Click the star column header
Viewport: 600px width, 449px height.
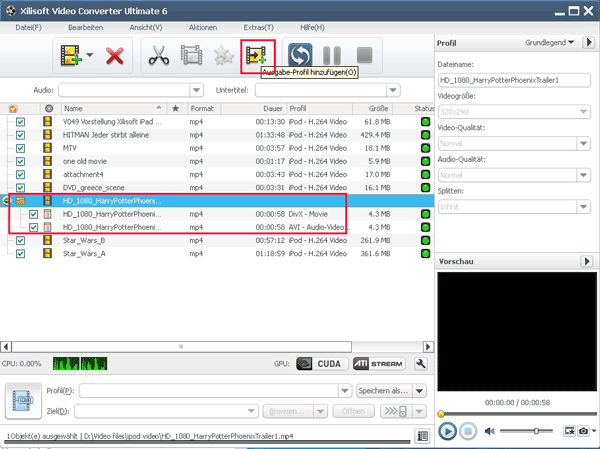(x=176, y=108)
